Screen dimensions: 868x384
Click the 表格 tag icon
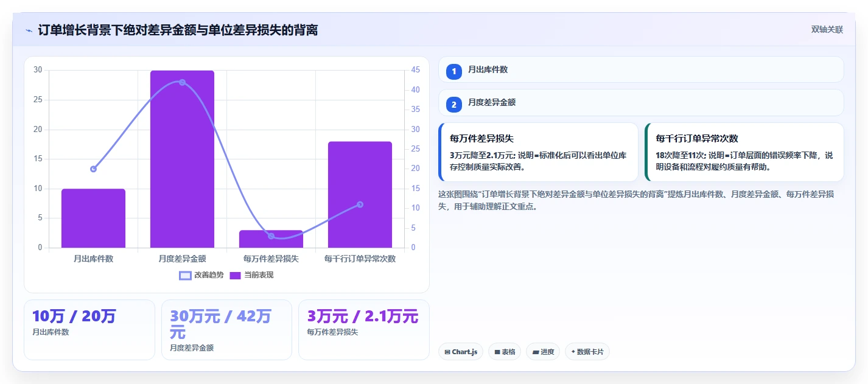497,352
